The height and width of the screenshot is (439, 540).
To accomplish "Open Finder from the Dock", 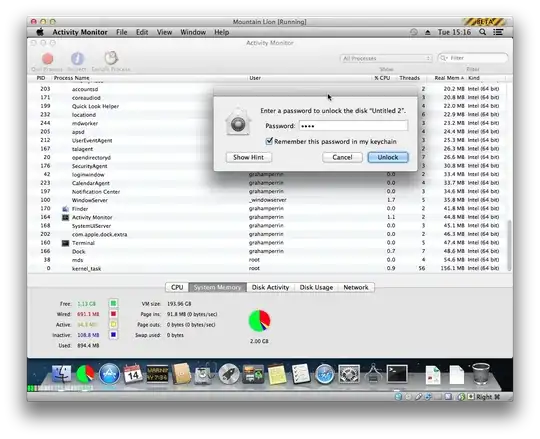I will point(62,374).
